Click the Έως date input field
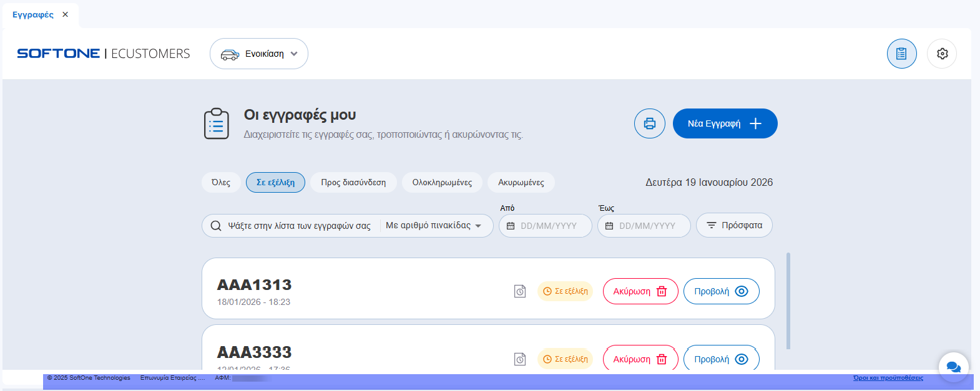 point(647,226)
